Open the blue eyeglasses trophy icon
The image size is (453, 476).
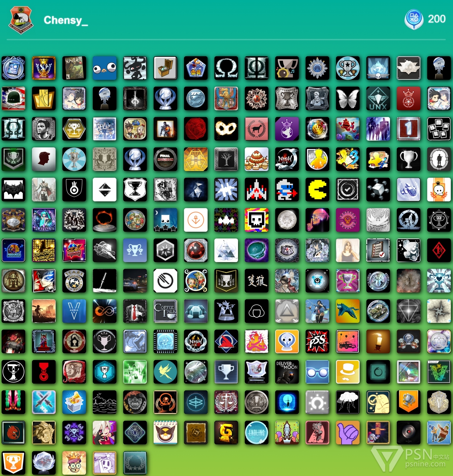click(317, 372)
